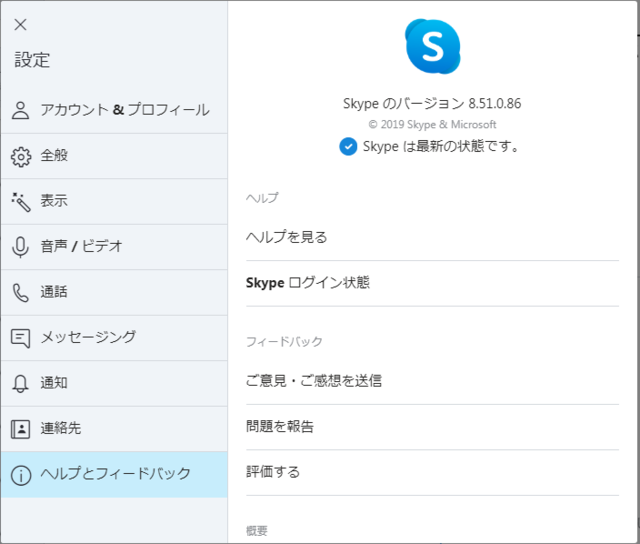Click the 設定 title heading

pyautogui.click(x=32, y=60)
